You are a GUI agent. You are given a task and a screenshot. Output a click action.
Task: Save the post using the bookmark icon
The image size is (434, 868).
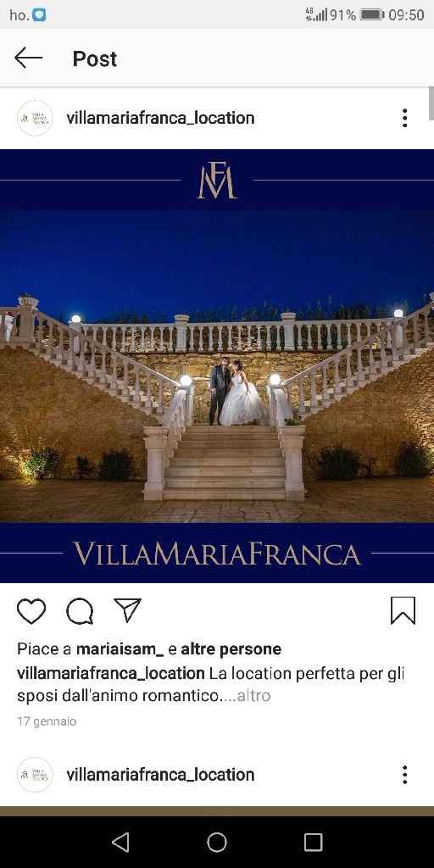click(x=403, y=610)
